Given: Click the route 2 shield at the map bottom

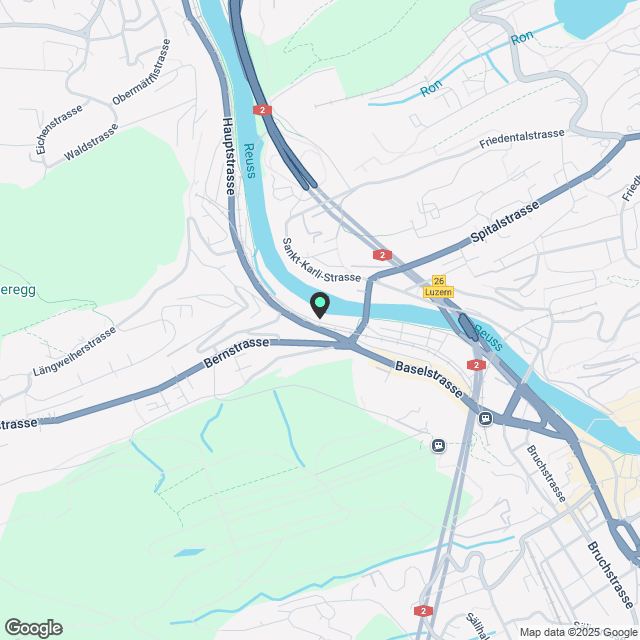Looking at the screenshot, I should tap(423, 611).
